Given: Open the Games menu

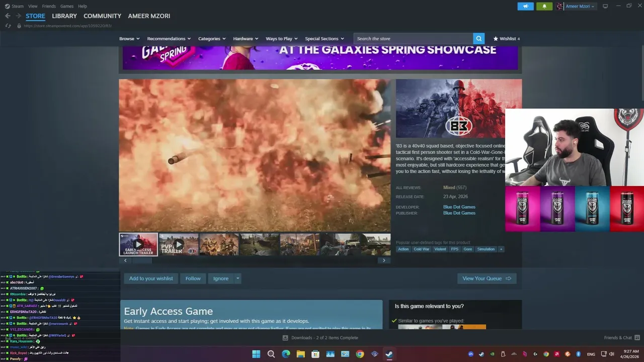Looking at the screenshot, I should [67, 6].
